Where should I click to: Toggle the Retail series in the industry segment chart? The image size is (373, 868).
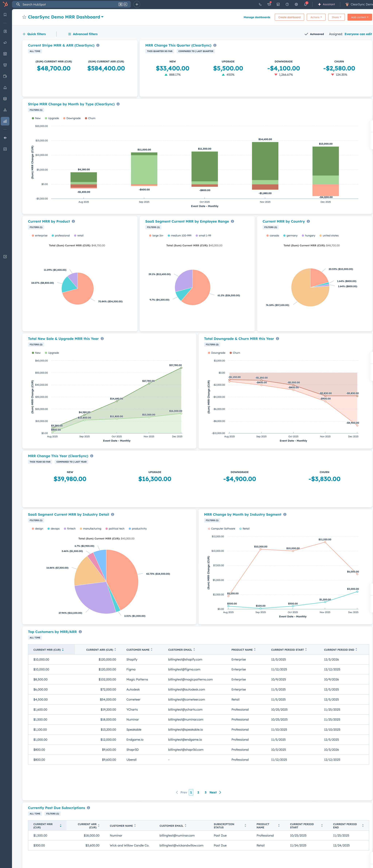coord(244,529)
